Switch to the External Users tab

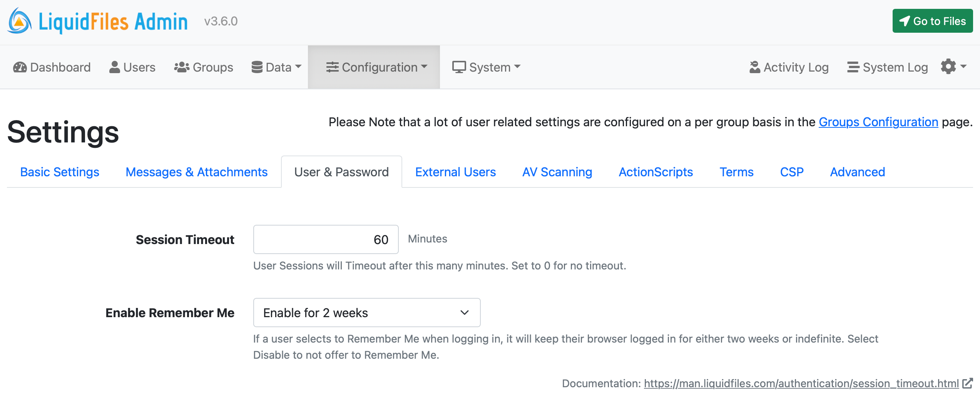tap(455, 172)
